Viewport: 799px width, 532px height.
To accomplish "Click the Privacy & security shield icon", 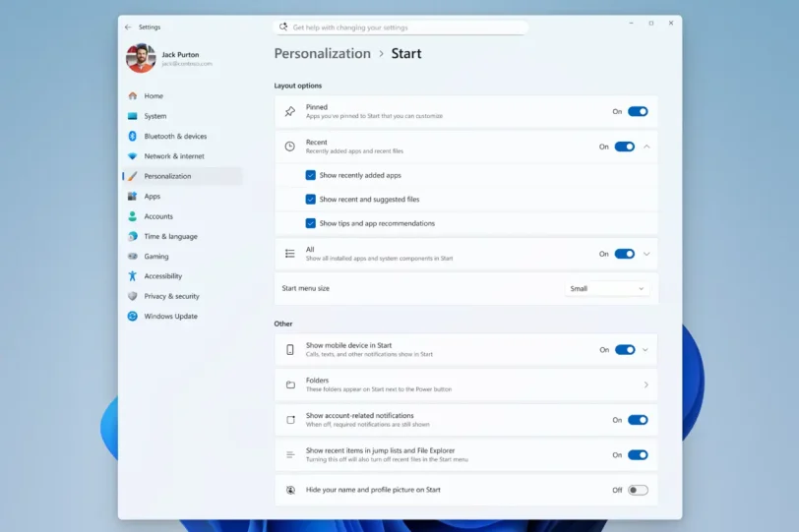I will pyautogui.click(x=133, y=296).
